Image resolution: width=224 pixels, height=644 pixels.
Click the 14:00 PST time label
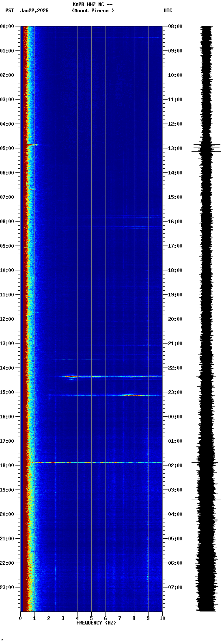pos(7,368)
